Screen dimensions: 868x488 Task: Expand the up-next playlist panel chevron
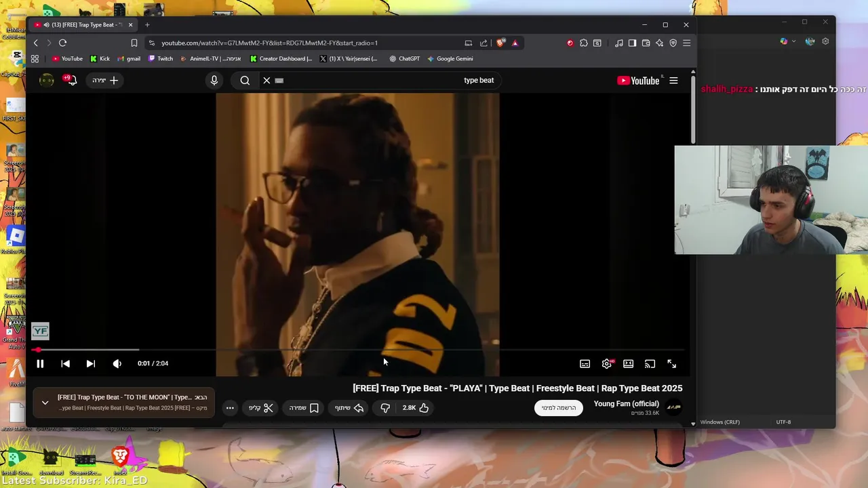45,403
